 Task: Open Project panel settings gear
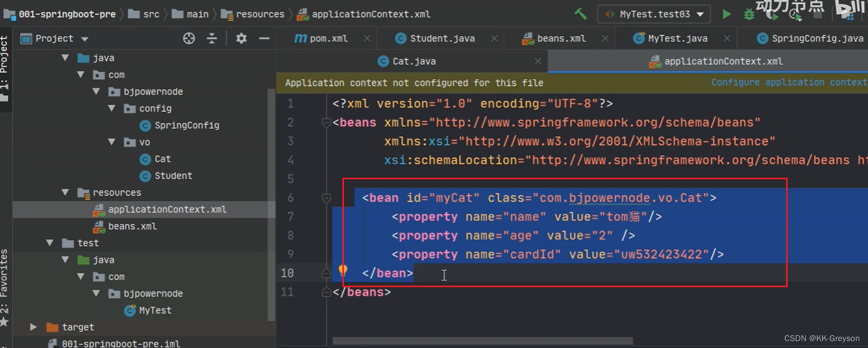(x=241, y=38)
